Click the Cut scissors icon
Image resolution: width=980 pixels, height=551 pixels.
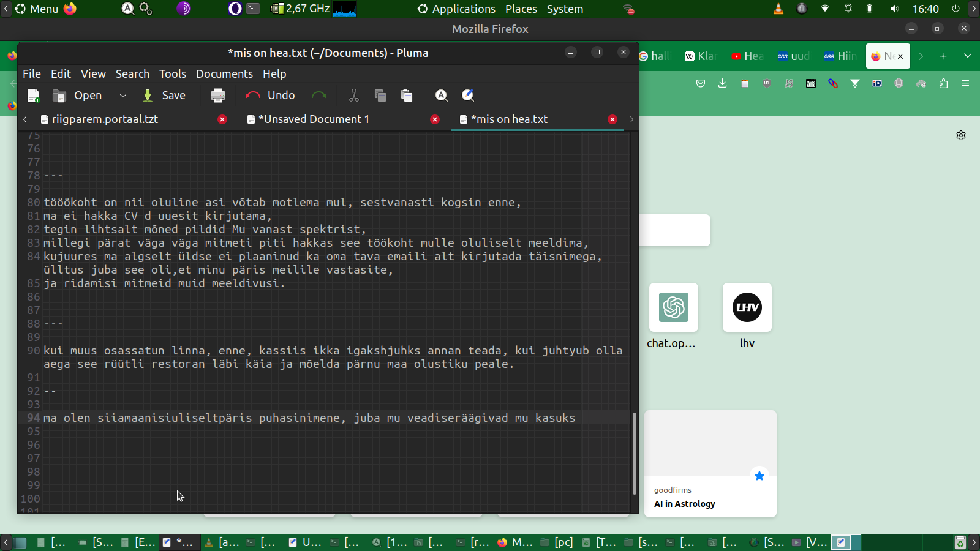coord(353,96)
